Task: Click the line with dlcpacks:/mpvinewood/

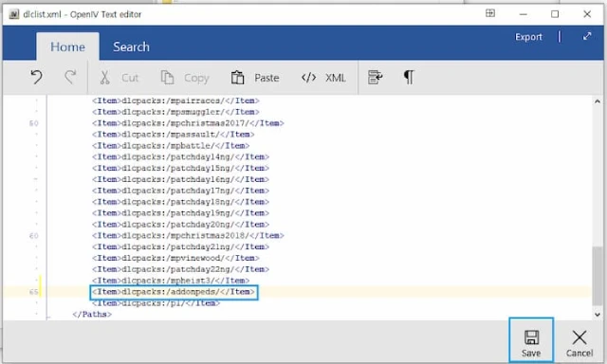Action: (x=175, y=258)
